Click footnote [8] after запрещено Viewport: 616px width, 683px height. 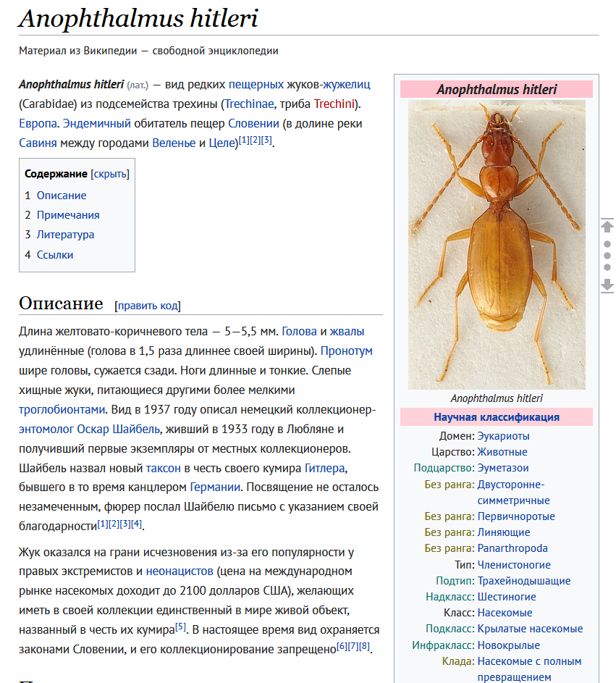[364, 646]
